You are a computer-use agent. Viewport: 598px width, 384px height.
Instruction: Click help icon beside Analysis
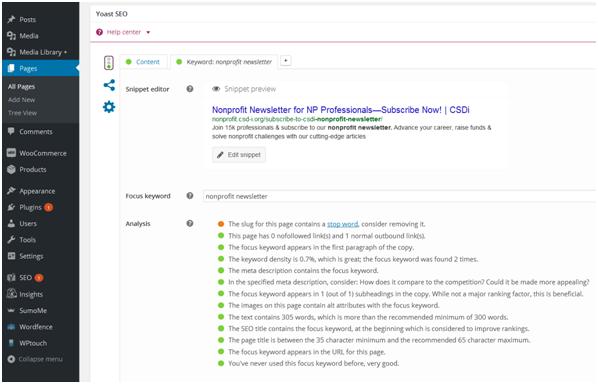point(190,223)
